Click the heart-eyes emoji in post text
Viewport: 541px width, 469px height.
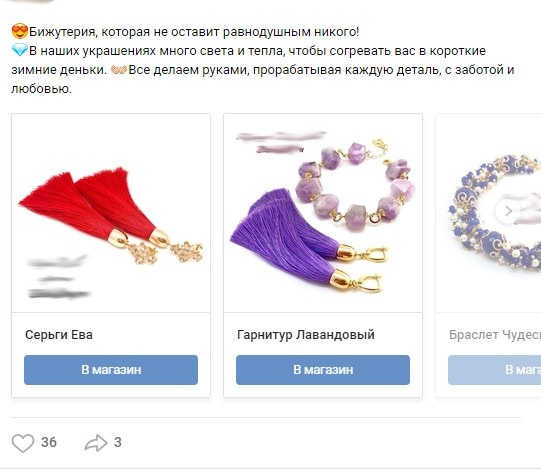tap(20, 32)
